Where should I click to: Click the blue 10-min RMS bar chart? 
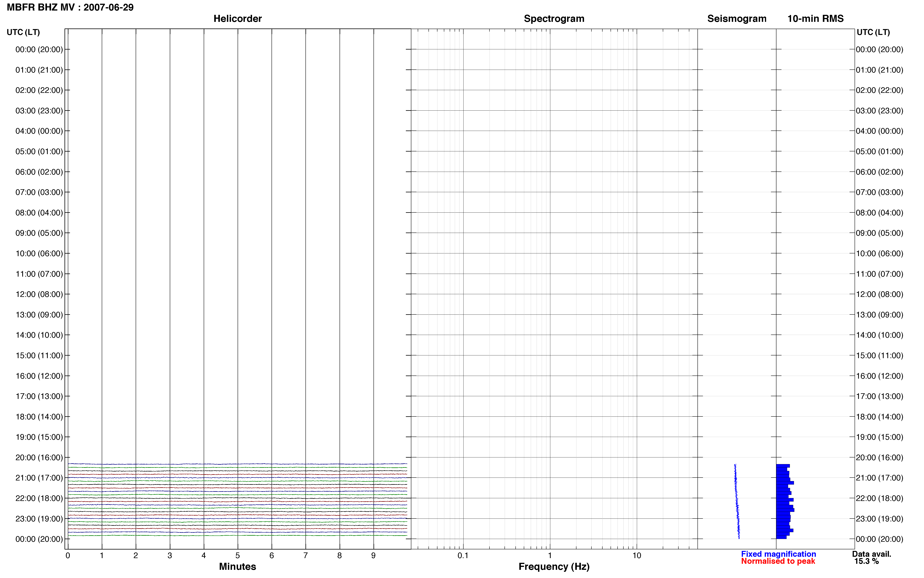[x=785, y=501]
